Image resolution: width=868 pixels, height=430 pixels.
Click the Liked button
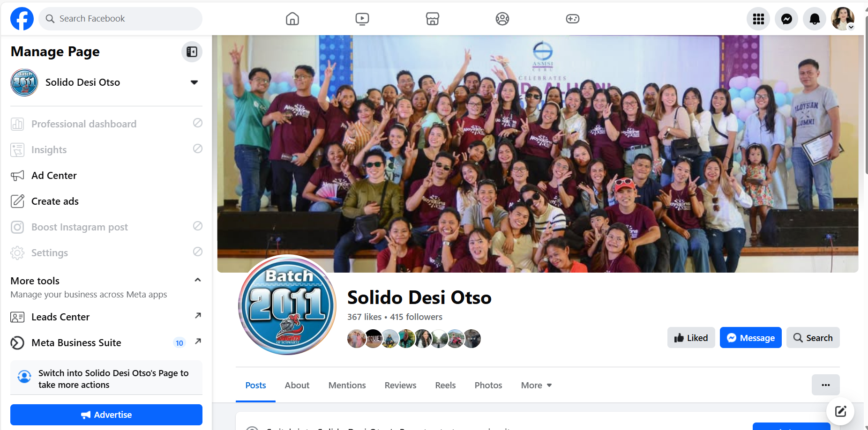tap(691, 338)
